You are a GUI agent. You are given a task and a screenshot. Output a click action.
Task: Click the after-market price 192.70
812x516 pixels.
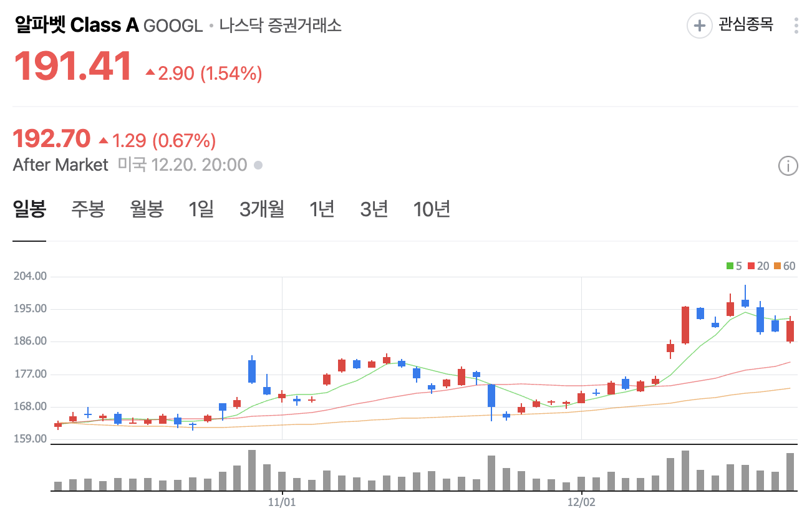click(52, 139)
